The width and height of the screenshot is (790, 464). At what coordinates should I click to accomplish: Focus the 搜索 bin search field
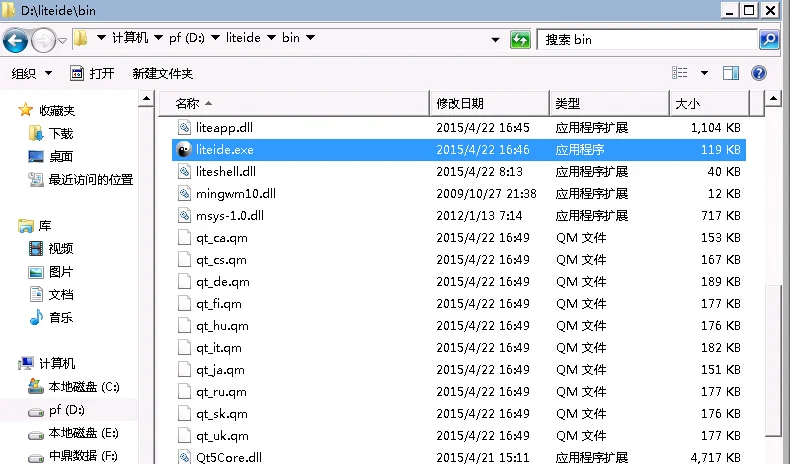click(x=647, y=40)
